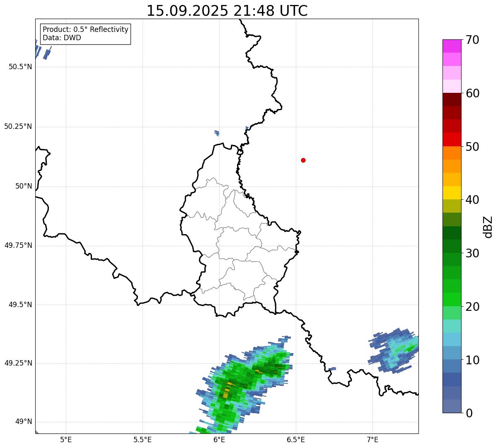Click the 49.5°N latitude label
Image resolution: width=498 pixels, height=448 pixels.
click(20, 305)
